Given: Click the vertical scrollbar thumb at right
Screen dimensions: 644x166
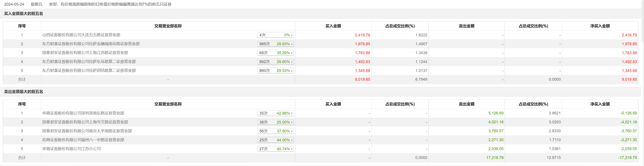Looking at the screenshot, I should [643, 20].
